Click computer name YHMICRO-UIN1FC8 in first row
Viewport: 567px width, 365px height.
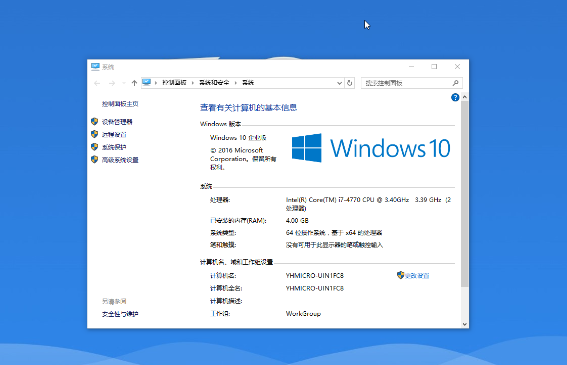pos(315,276)
